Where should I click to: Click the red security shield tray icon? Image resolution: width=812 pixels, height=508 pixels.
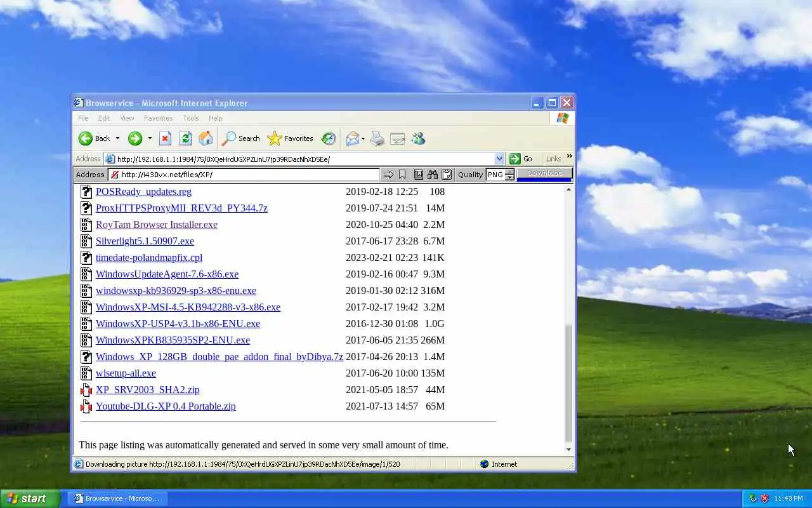click(x=764, y=498)
